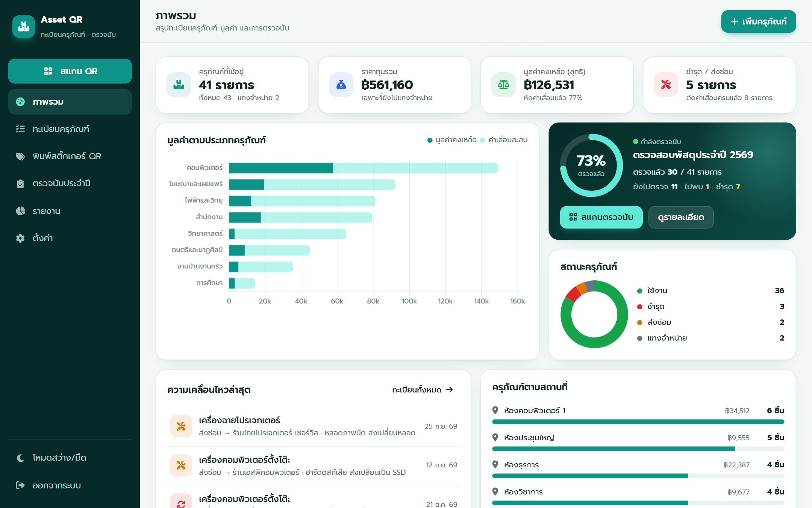
Task: Click the ห้องประชุมใหญ่ progress bar
Action: pos(638,449)
